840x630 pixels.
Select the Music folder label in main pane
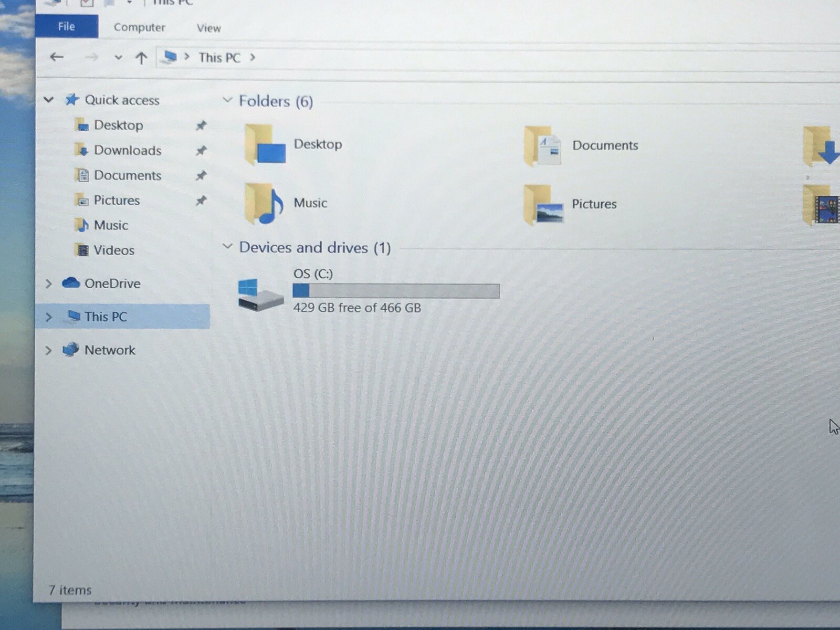pyautogui.click(x=310, y=203)
